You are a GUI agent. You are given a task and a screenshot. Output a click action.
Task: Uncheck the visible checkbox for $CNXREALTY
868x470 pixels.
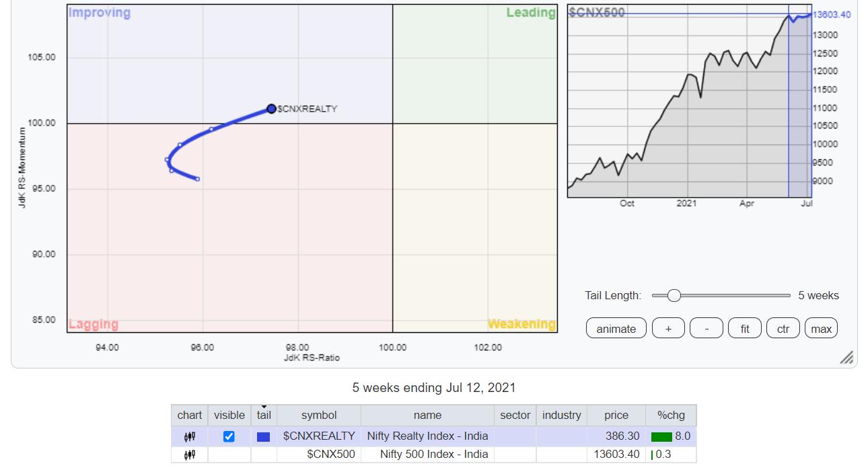point(229,436)
